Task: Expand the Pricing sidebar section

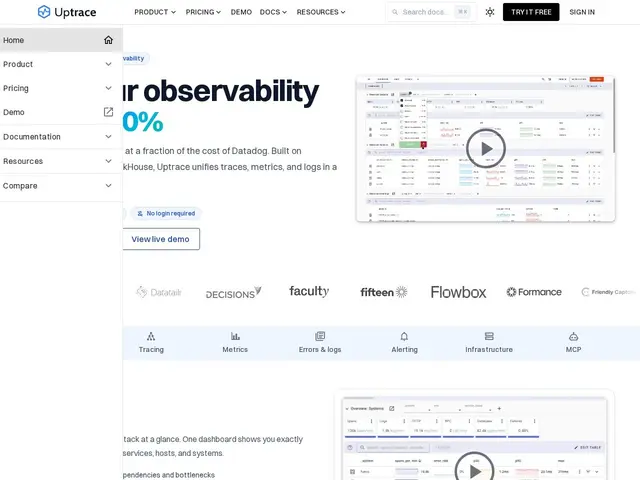Action: 61,88
